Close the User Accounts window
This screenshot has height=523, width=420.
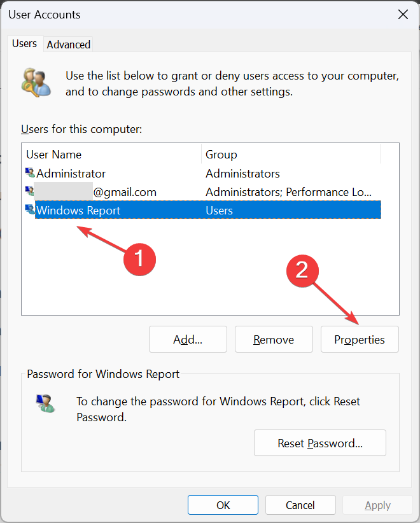(x=403, y=14)
